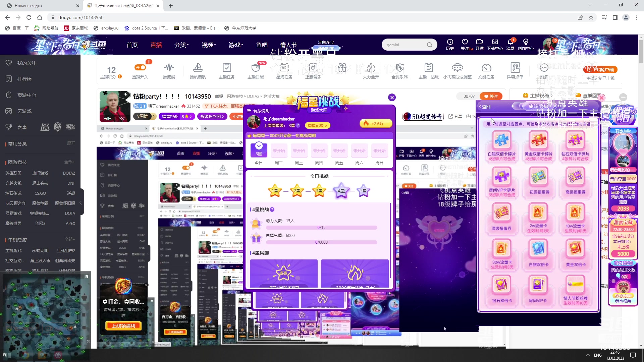Open the streamer avatar thumbnail
Viewport: 644px width, 362px height.
(x=115, y=107)
